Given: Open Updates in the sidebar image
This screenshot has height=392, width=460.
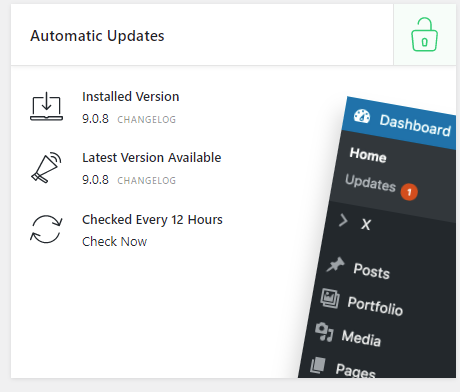Looking at the screenshot, I should [x=370, y=183].
